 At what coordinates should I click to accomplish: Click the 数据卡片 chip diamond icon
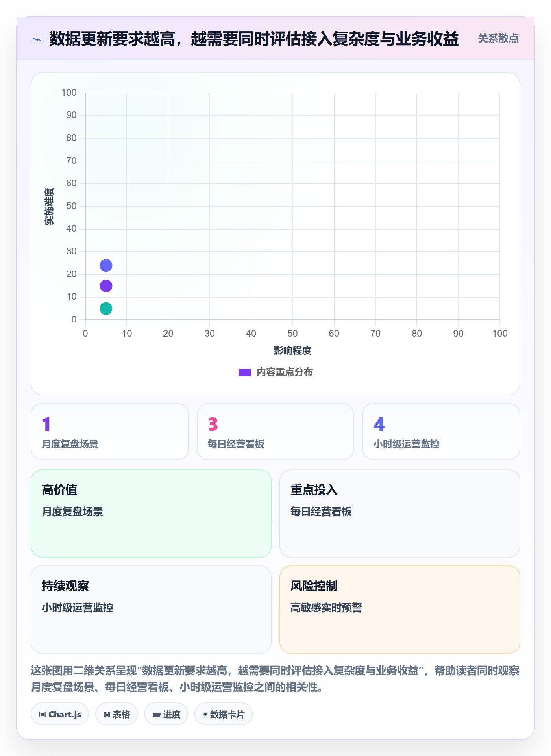tap(205, 714)
